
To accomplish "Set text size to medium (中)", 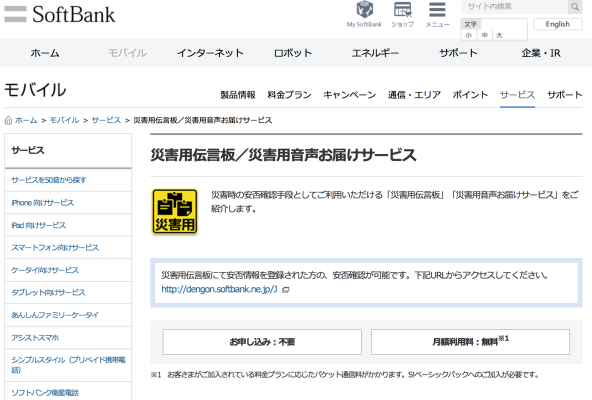I will coord(485,35).
